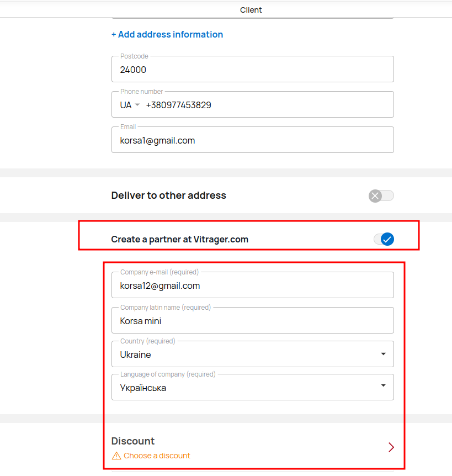The width and height of the screenshot is (452, 476).
Task: Click Add address information link
Action: click(167, 35)
